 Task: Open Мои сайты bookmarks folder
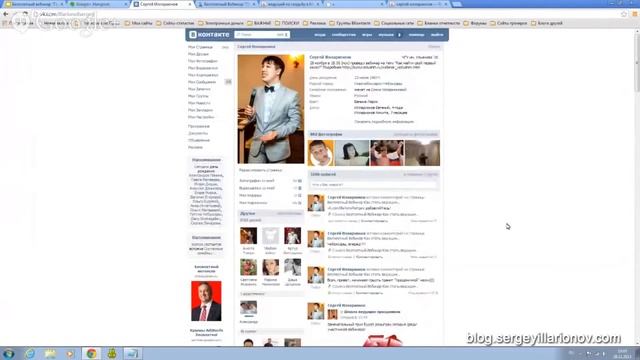point(139,23)
